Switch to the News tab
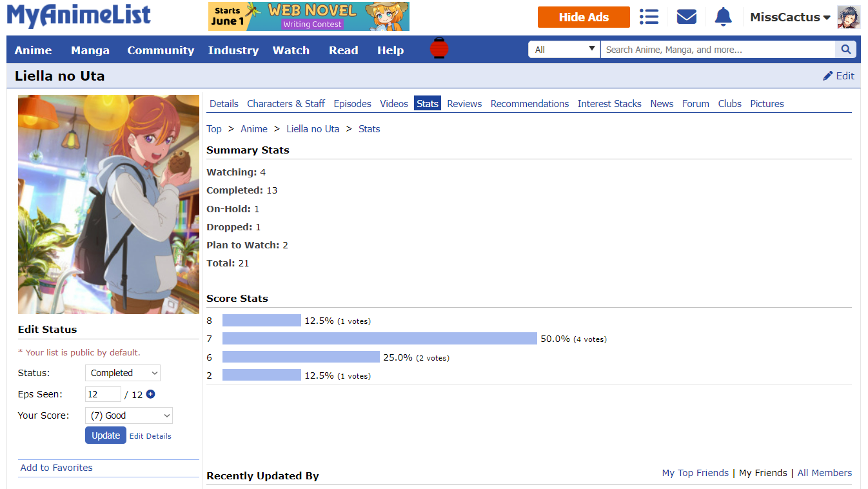This screenshot has height=489, width=868. (x=662, y=103)
